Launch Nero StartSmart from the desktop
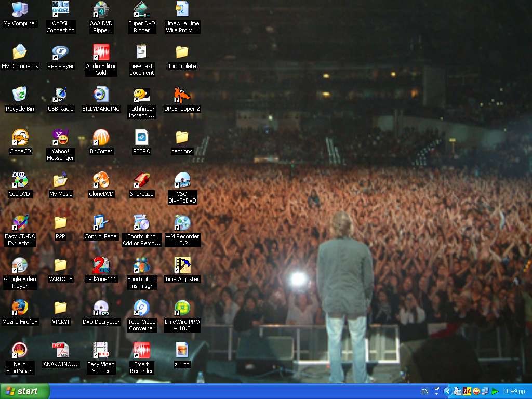The image size is (532, 399). (x=20, y=351)
